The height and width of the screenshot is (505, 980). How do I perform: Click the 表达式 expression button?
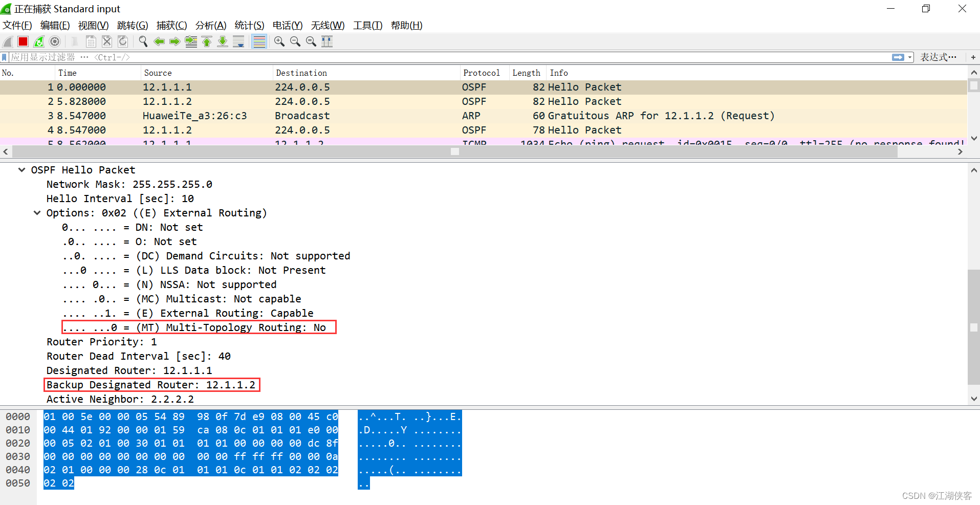pyautogui.click(x=939, y=57)
